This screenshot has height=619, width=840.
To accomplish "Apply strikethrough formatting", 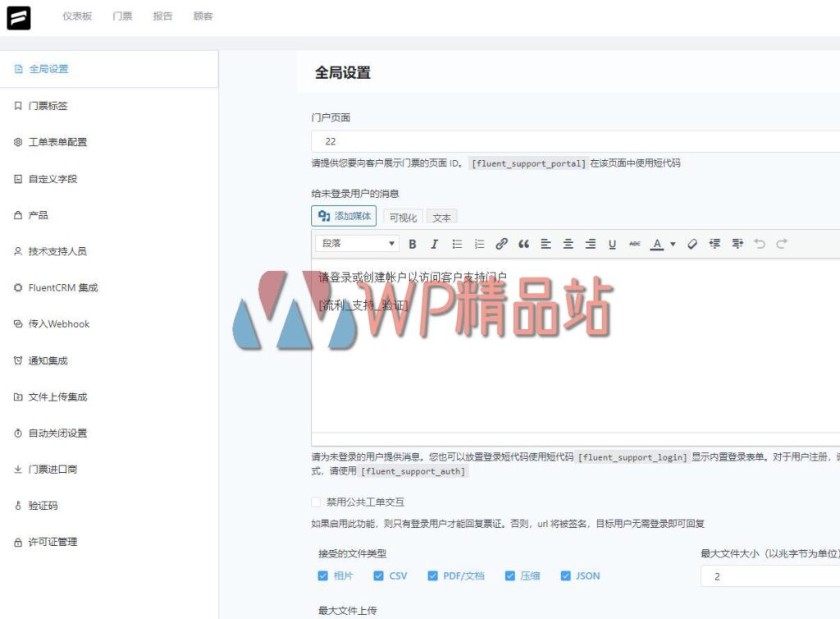I will 635,244.
